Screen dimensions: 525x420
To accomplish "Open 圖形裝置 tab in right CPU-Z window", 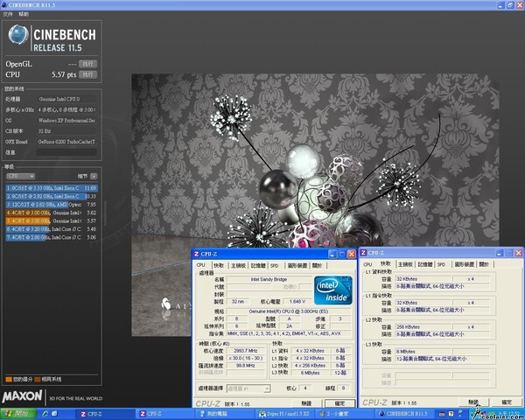I will pyautogui.click(x=465, y=264).
